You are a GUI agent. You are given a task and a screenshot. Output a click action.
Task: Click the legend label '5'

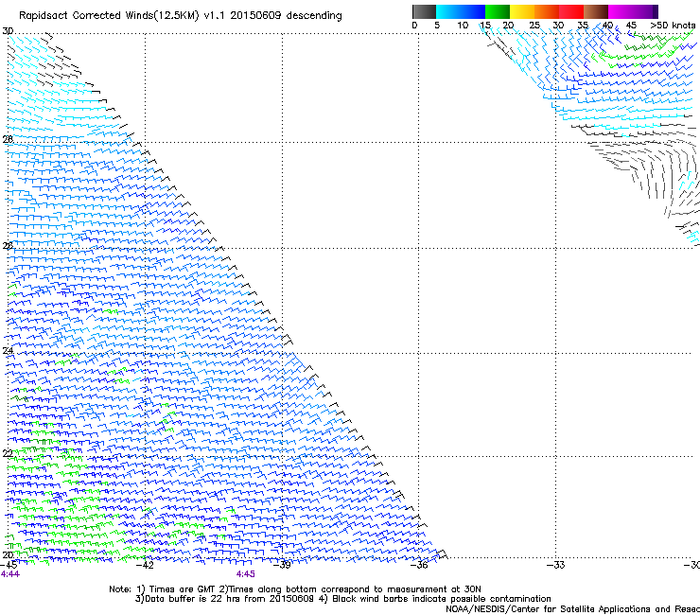pos(437,26)
